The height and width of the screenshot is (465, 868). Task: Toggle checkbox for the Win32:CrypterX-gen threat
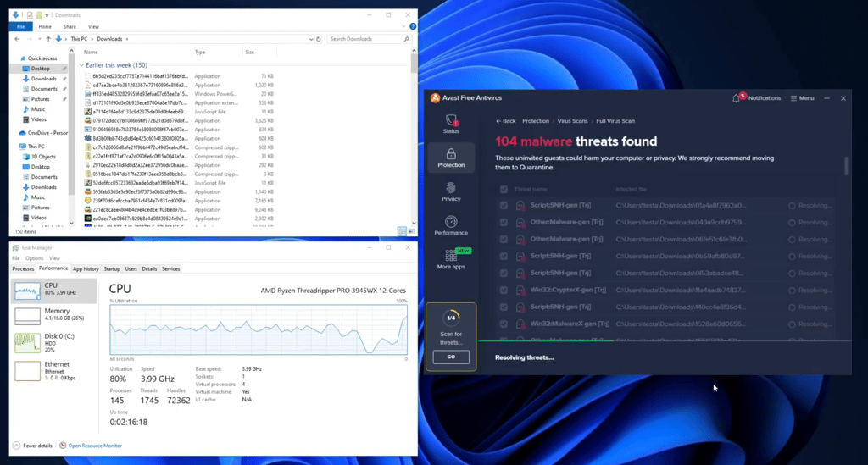pos(504,291)
